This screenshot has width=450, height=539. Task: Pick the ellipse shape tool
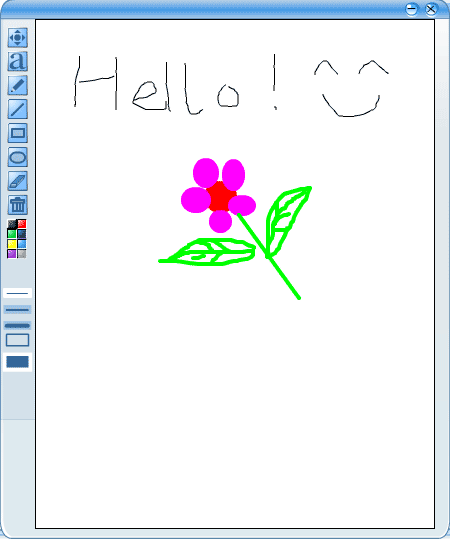18,157
